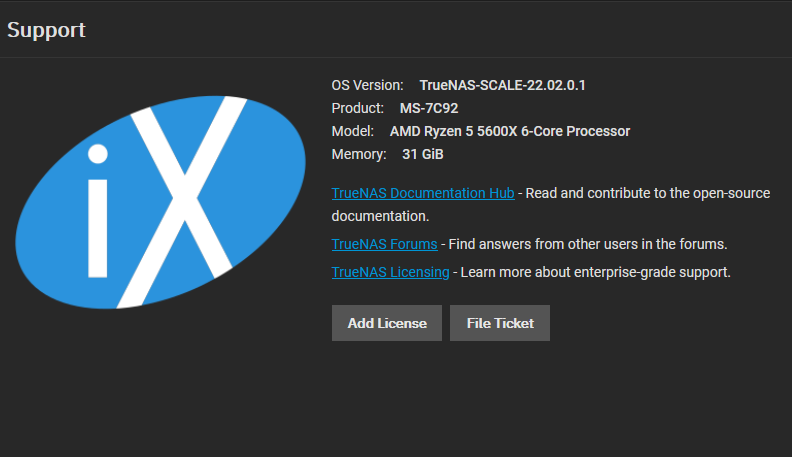Visit the TrueNAS Forums link
This screenshot has width=792, height=457.
click(384, 244)
